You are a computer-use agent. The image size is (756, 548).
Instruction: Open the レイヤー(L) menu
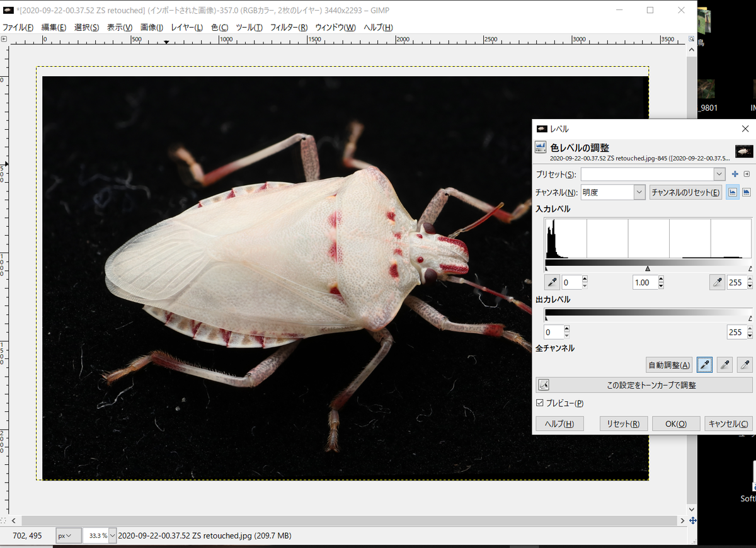187,27
